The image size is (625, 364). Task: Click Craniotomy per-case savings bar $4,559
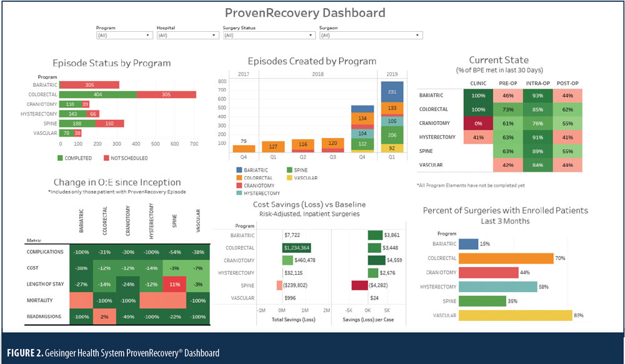tap(376, 260)
